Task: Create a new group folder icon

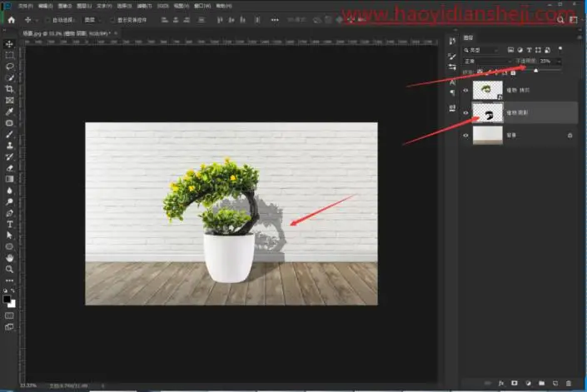Action: (x=541, y=383)
